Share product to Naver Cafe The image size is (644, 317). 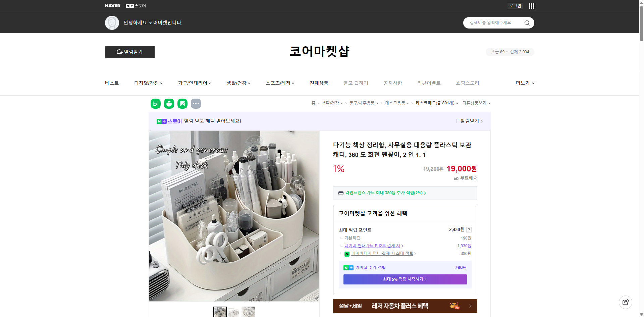click(169, 104)
